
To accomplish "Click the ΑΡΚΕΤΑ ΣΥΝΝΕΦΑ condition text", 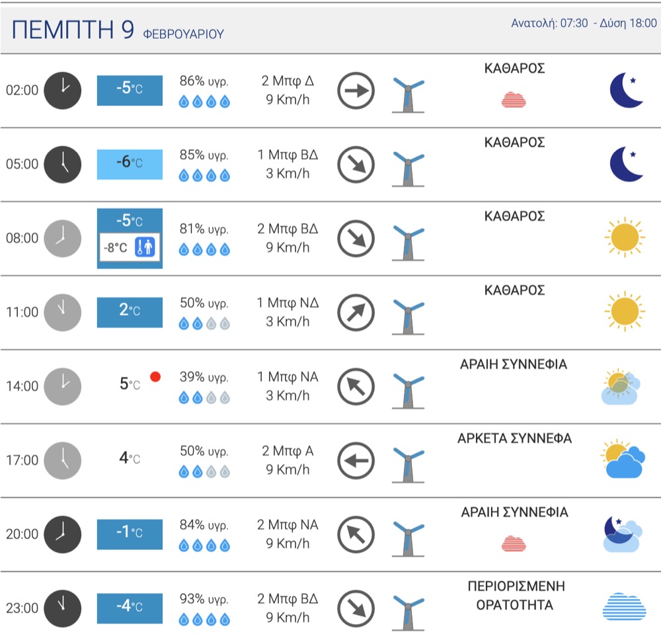I will pos(515,438).
